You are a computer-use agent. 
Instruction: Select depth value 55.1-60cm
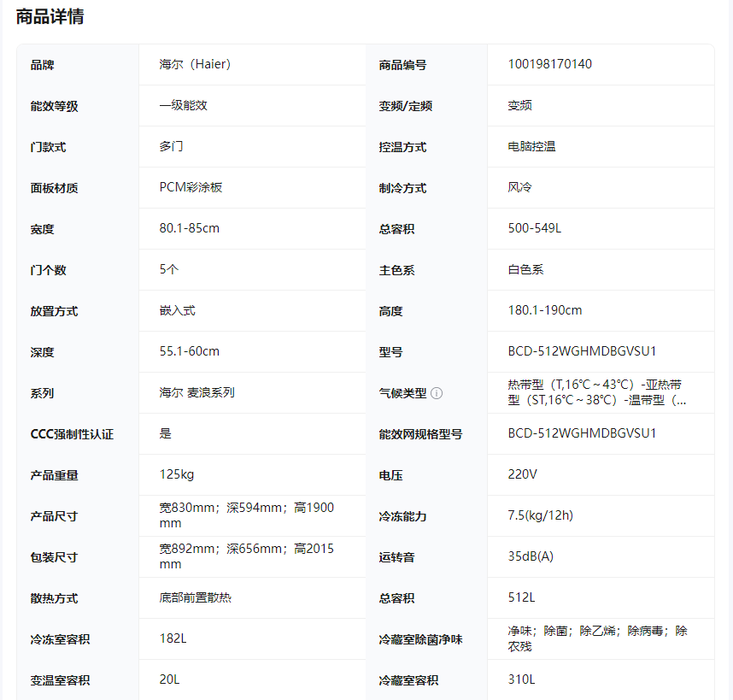click(190, 351)
